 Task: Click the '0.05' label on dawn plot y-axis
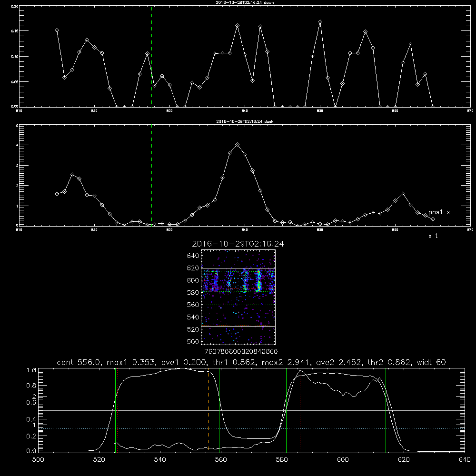point(15,82)
